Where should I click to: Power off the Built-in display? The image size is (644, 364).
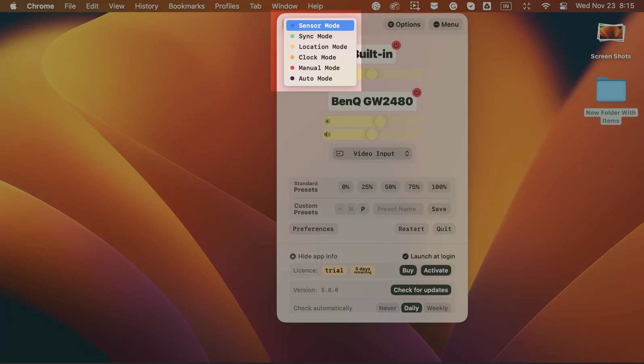396,45
